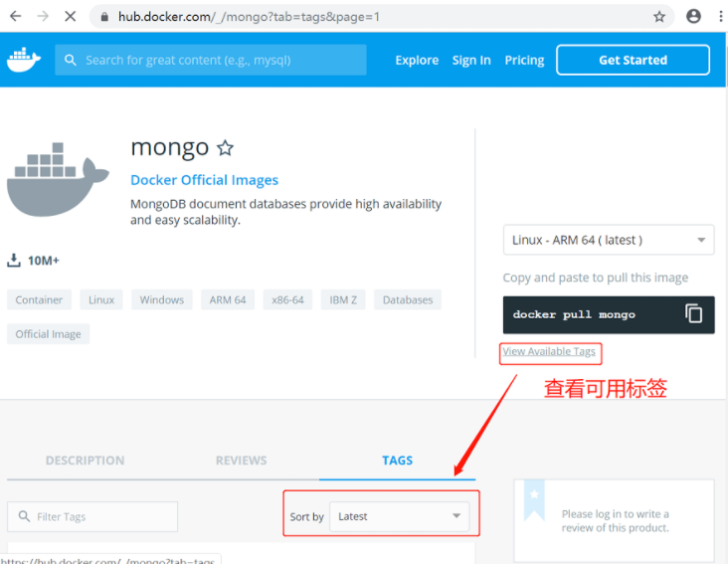Open the View Available Tags link
728x565 pixels.
(x=549, y=351)
